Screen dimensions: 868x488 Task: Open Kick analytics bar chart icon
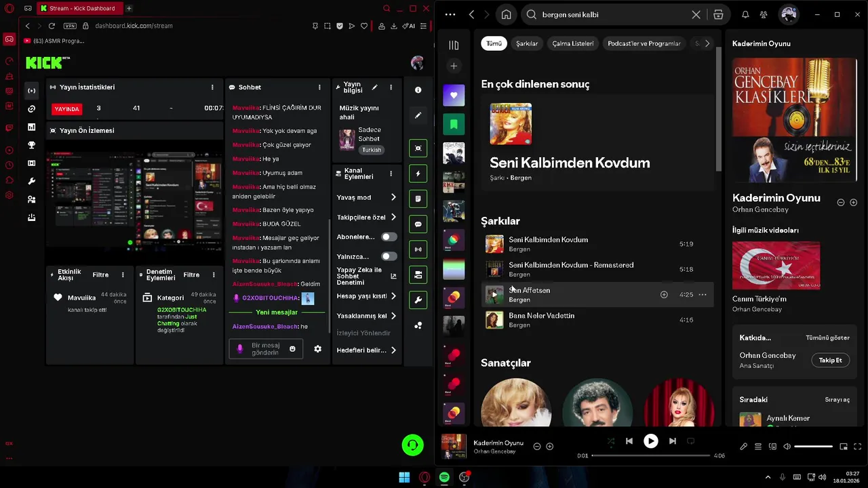pyautogui.click(x=31, y=127)
